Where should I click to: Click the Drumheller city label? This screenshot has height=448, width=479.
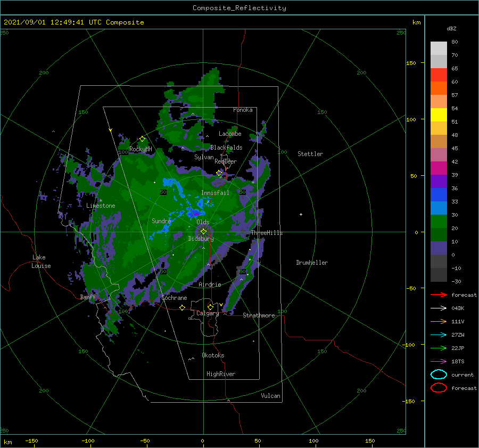(312, 263)
